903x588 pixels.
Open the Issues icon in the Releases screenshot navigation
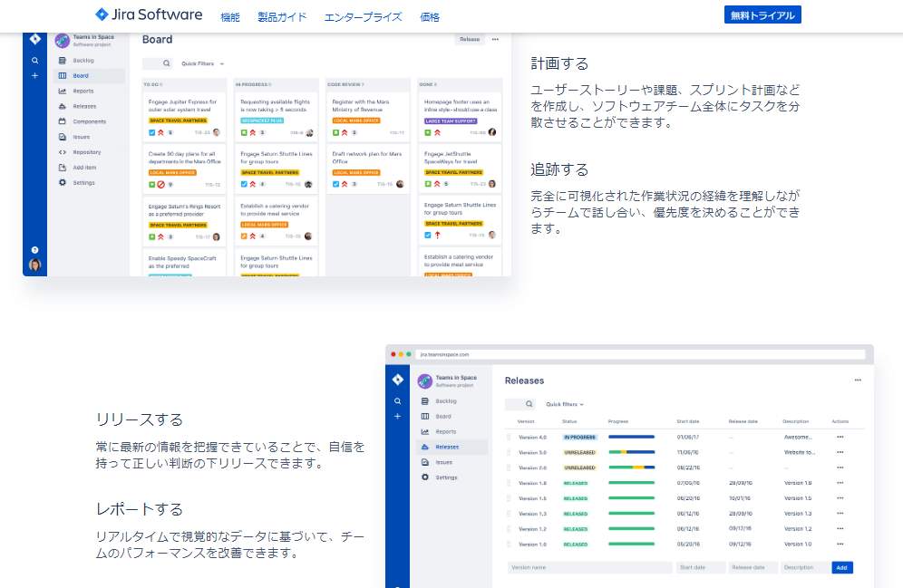click(425, 462)
